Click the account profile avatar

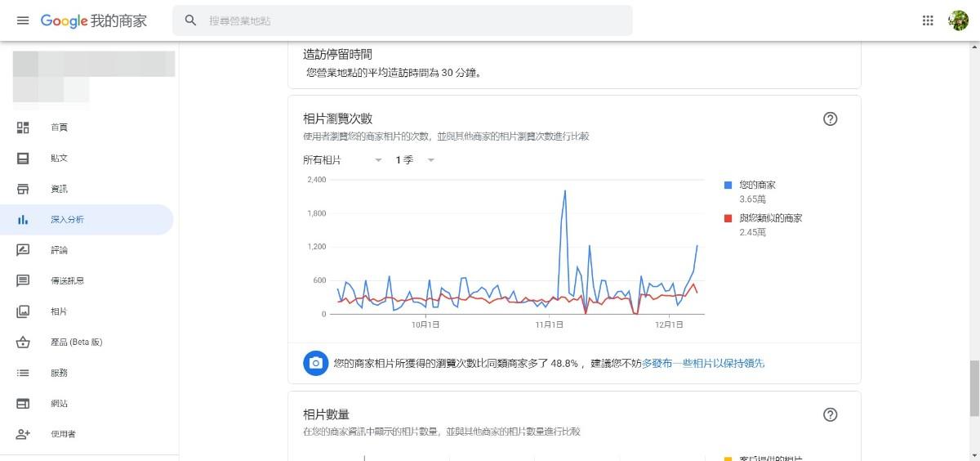958,20
